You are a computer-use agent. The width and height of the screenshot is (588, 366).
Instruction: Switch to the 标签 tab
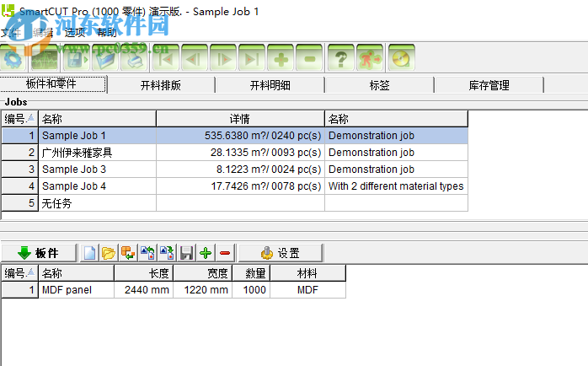point(379,85)
